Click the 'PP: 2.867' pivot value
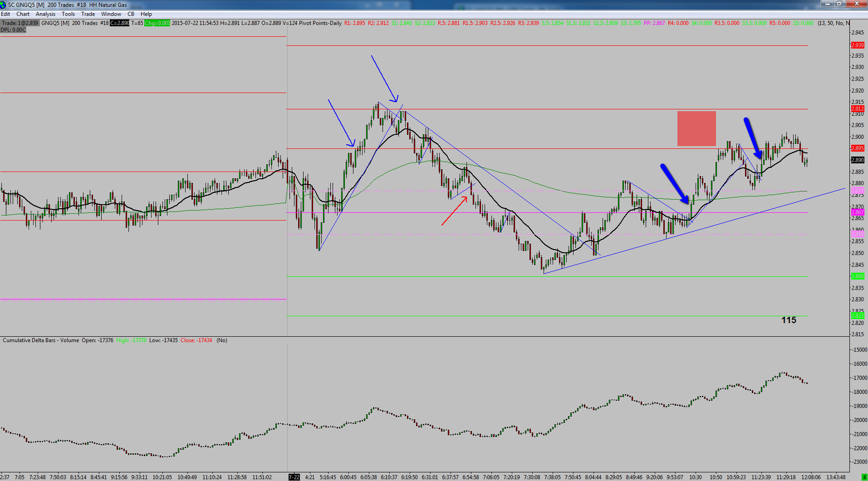The width and height of the screenshot is (868, 481). 654,23
